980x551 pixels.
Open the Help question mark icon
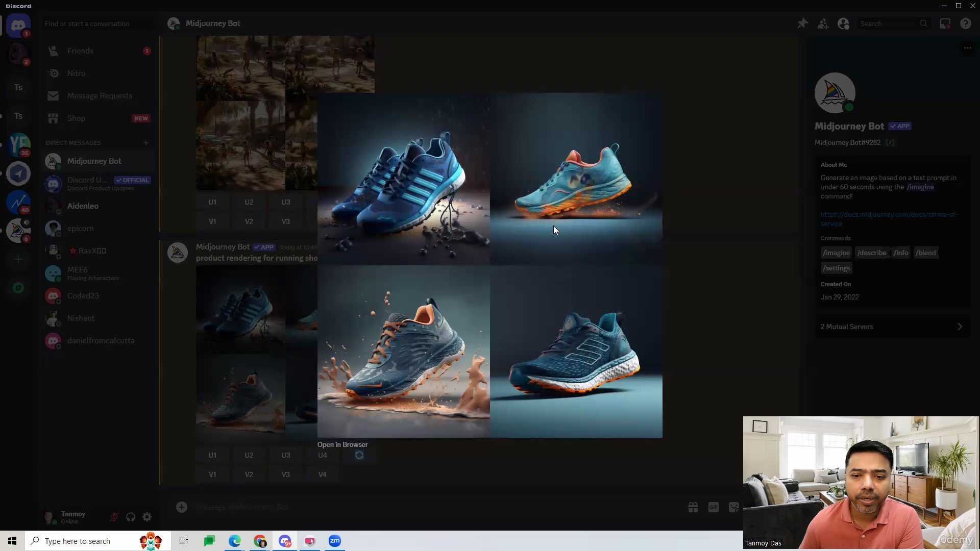[966, 23]
